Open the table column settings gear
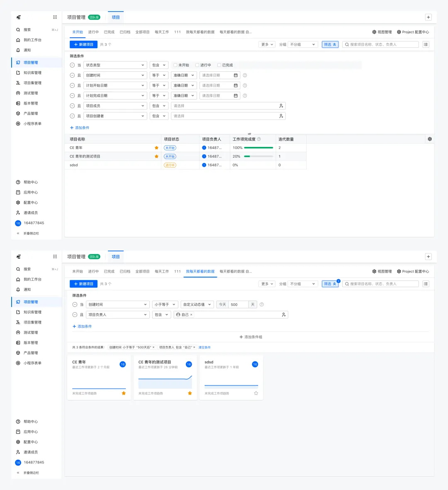Image resolution: width=448 pixels, height=490 pixels. pos(430,139)
